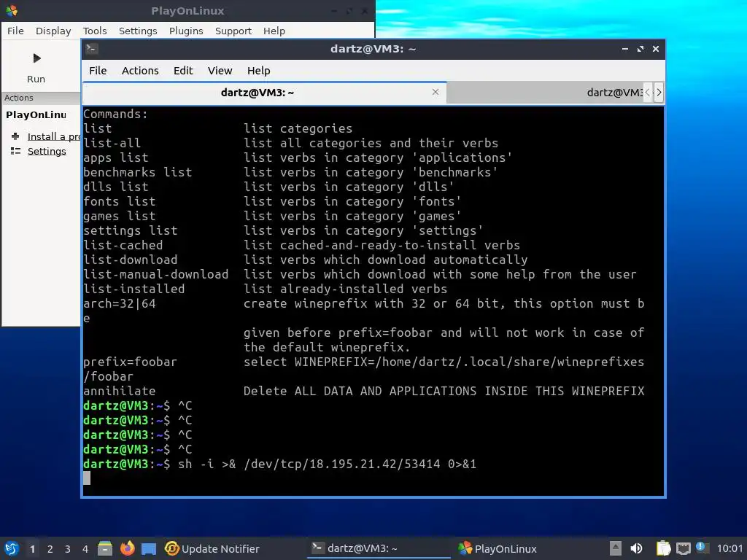Switch to workspace 3 in pager

[x=68, y=549]
